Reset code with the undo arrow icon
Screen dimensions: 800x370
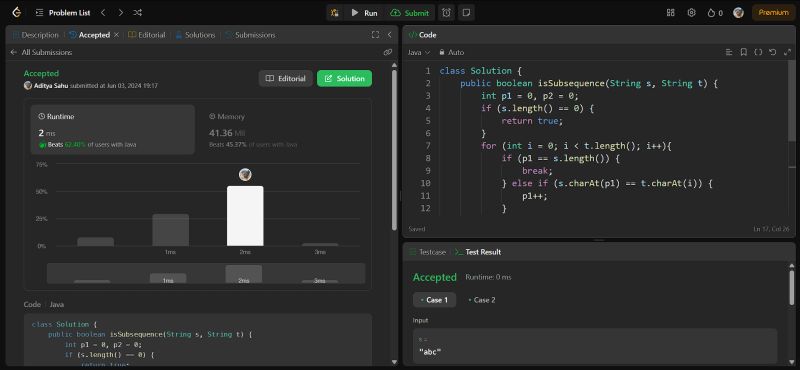(772, 52)
